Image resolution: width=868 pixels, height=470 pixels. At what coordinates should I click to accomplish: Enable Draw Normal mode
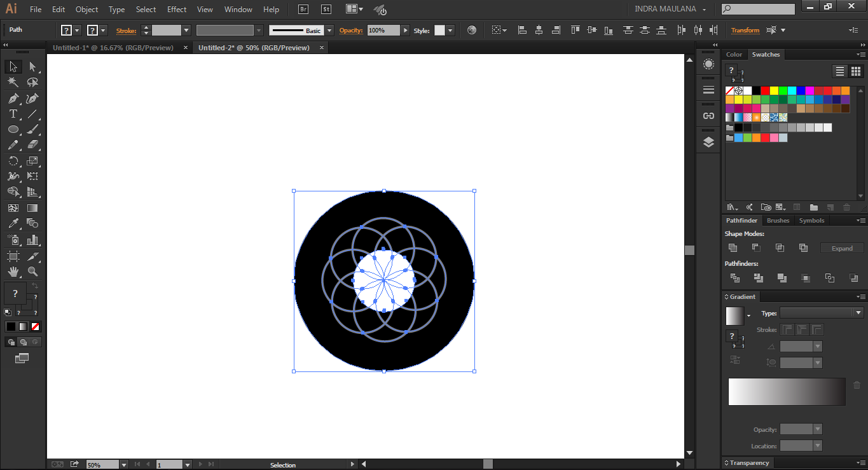11,342
